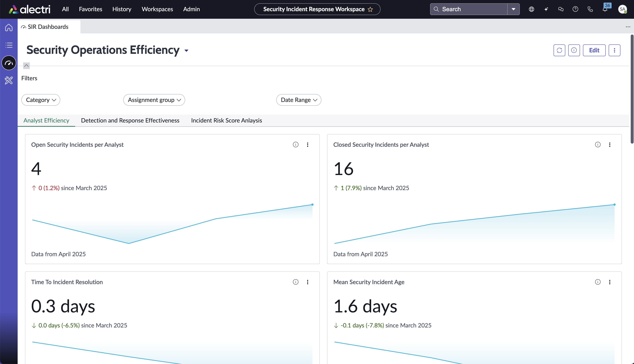Open dashboard more actions menu beside Edit

pos(615,50)
